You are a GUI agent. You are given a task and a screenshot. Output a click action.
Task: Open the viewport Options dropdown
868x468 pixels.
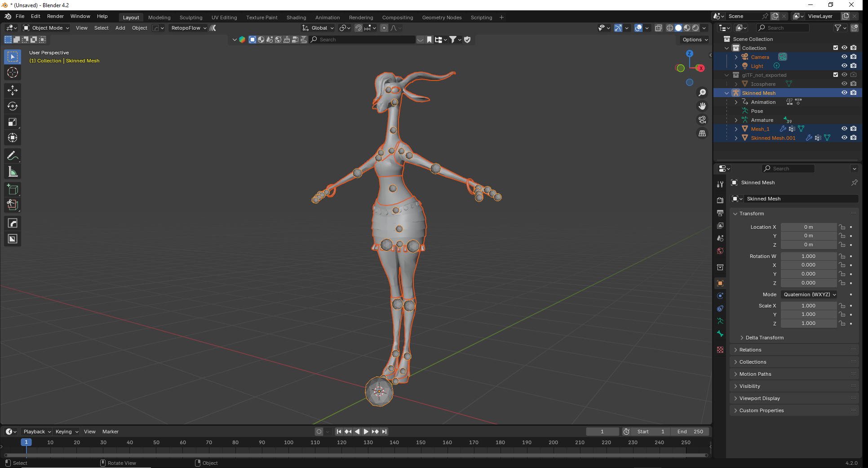695,40
